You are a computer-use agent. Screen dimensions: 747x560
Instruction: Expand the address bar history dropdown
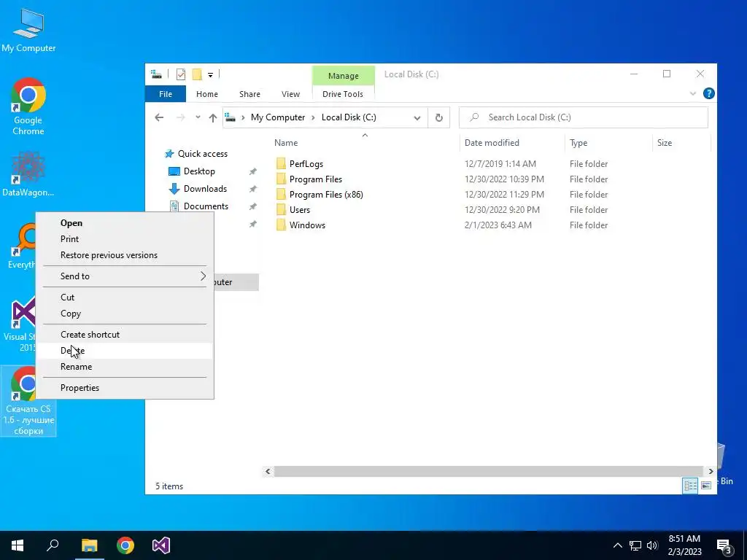tap(417, 117)
